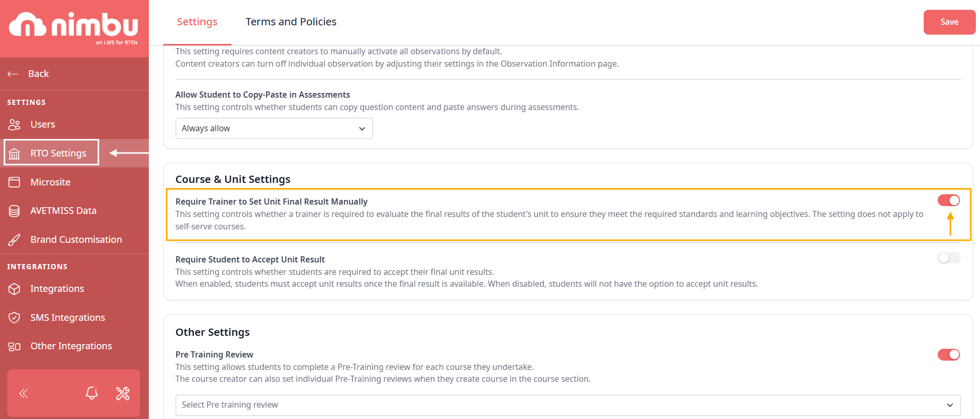This screenshot has width=980, height=419.
Task: Click the RTO Settings building icon
Action: pyautogui.click(x=14, y=153)
